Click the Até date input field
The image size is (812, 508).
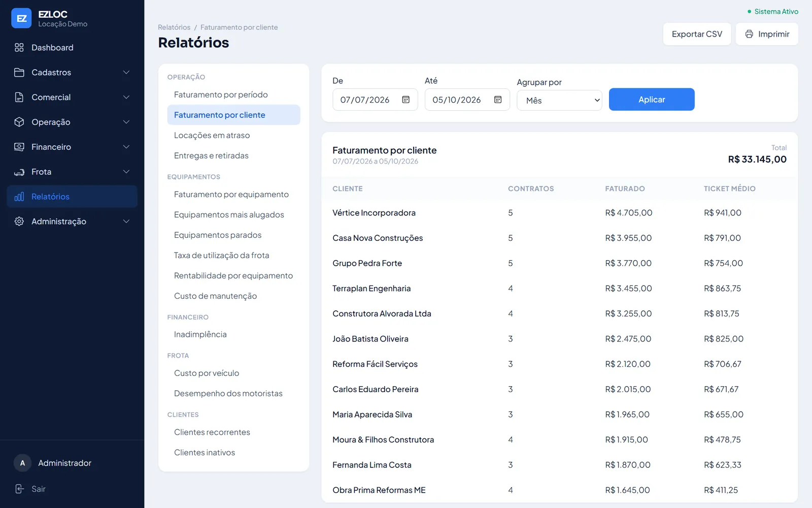(467, 100)
